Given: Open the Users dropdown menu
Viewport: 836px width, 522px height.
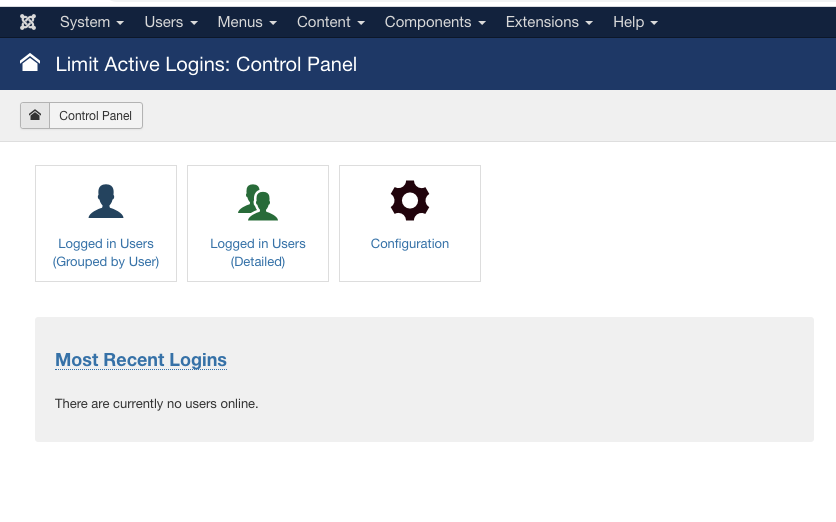Looking at the screenshot, I should [171, 22].
